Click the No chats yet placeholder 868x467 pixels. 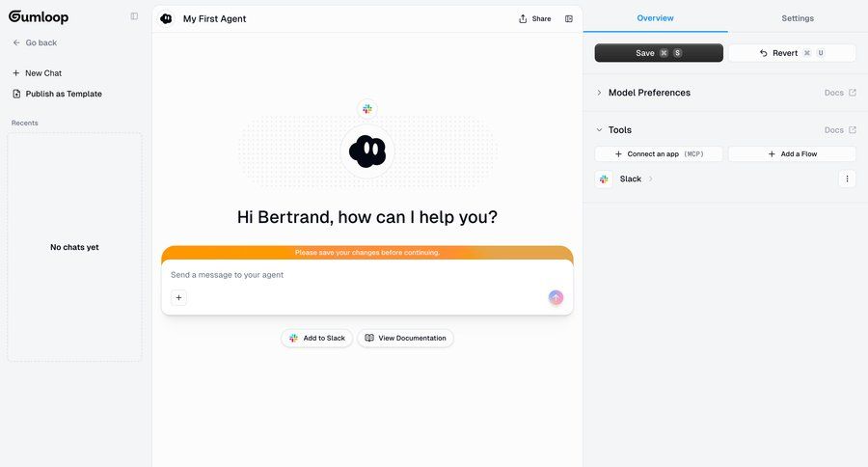pyautogui.click(x=74, y=247)
